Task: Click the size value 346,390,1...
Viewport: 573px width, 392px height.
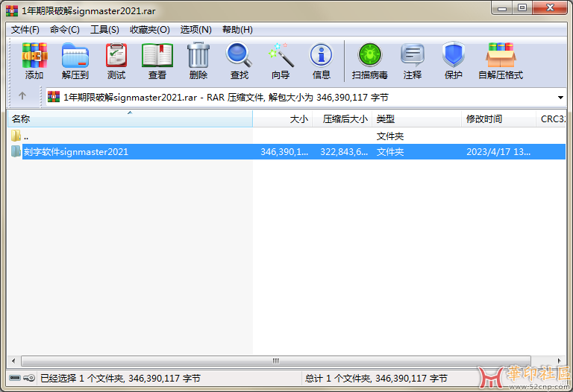Action: 284,152
